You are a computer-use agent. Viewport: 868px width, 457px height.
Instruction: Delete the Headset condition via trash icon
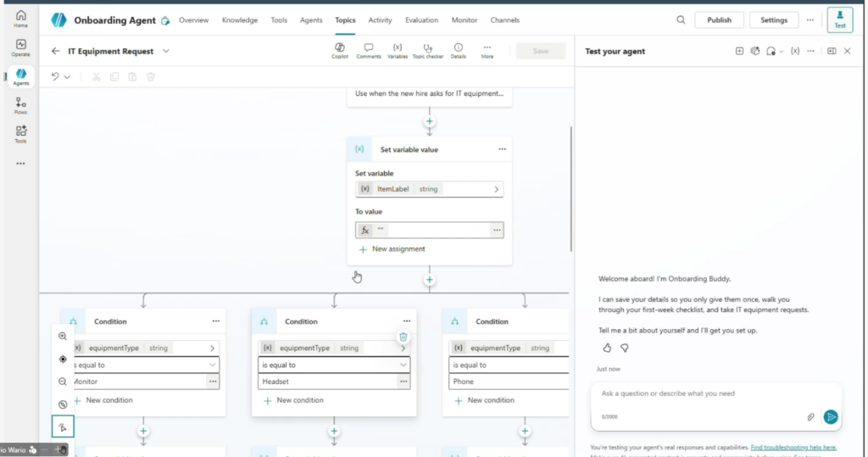(x=403, y=337)
